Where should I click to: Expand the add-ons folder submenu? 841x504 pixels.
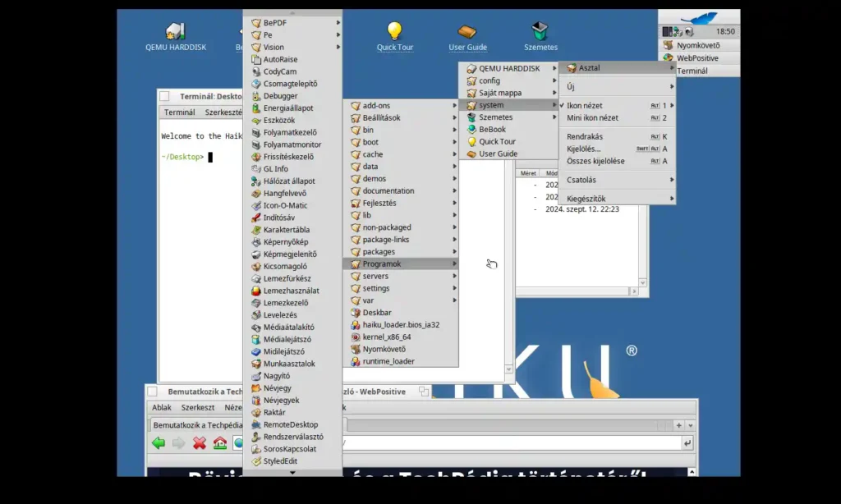pos(401,106)
